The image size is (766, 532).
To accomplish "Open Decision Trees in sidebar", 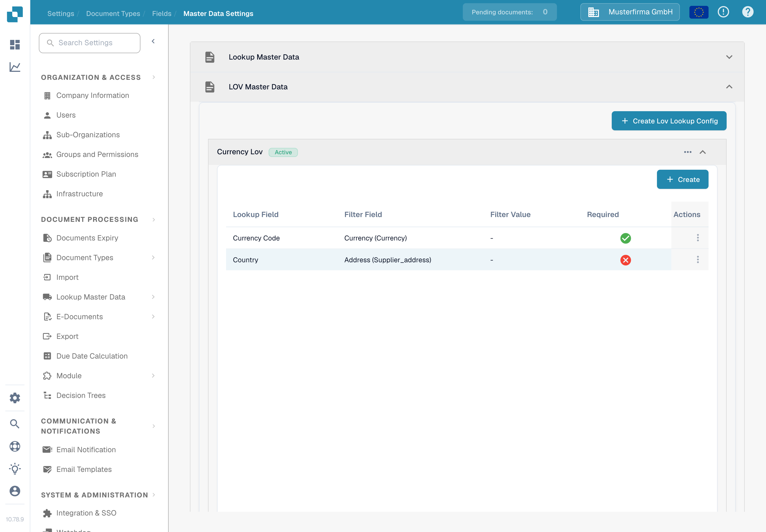I will click(81, 395).
